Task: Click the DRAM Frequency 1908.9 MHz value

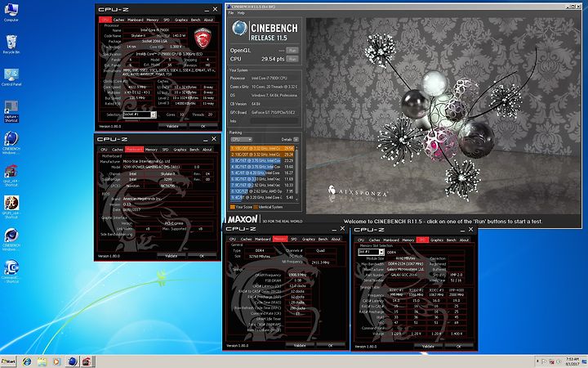Action: click(x=296, y=275)
